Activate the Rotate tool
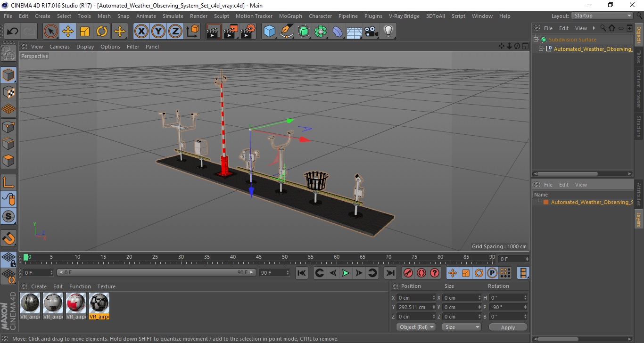The image size is (644, 343). click(x=102, y=32)
